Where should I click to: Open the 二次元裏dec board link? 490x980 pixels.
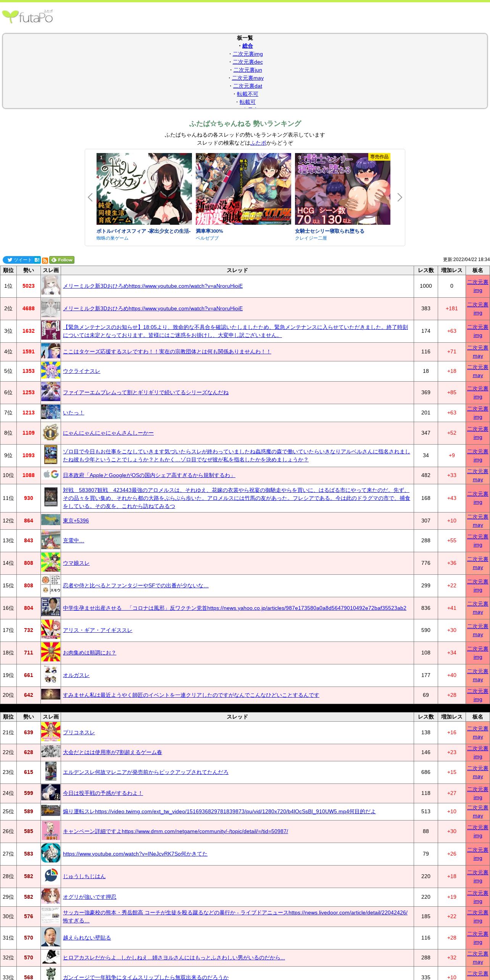click(248, 62)
